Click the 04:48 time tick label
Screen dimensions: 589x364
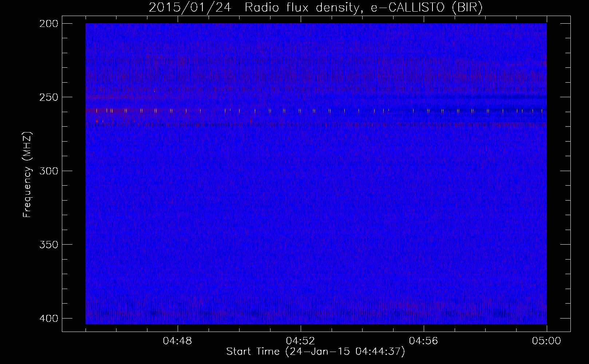tap(178, 341)
